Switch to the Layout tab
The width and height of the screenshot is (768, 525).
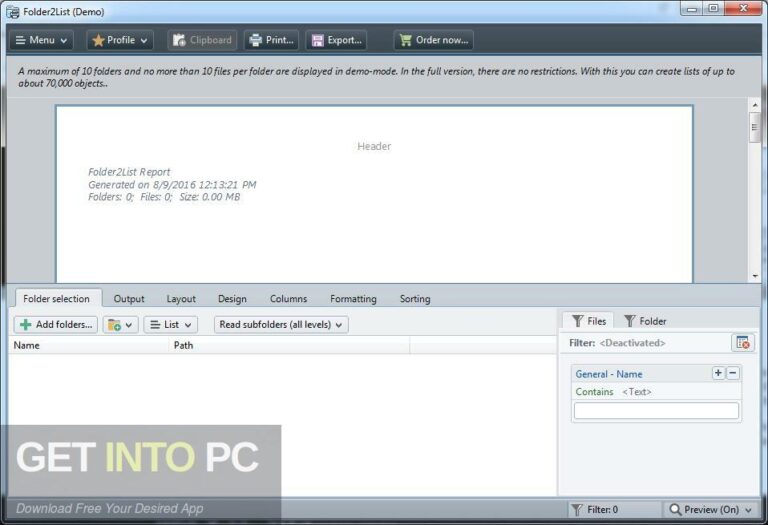pos(181,299)
